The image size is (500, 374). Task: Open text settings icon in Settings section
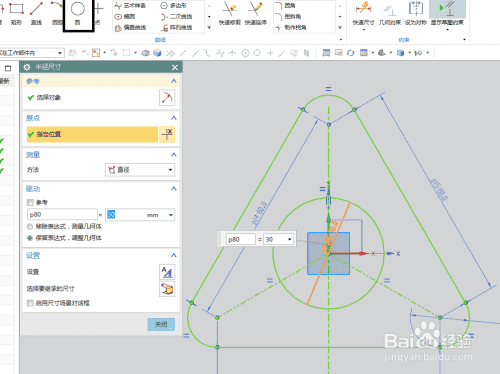pyautogui.click(x=167, y=272)
